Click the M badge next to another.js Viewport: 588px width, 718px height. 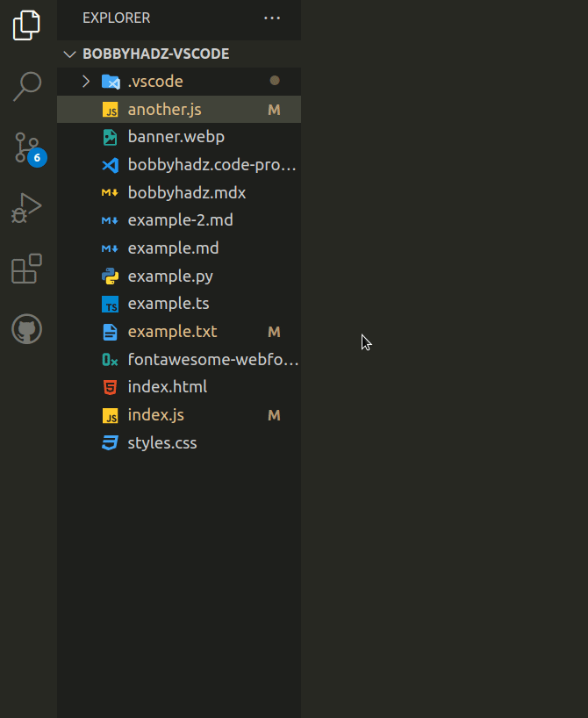tap(274, 109)
